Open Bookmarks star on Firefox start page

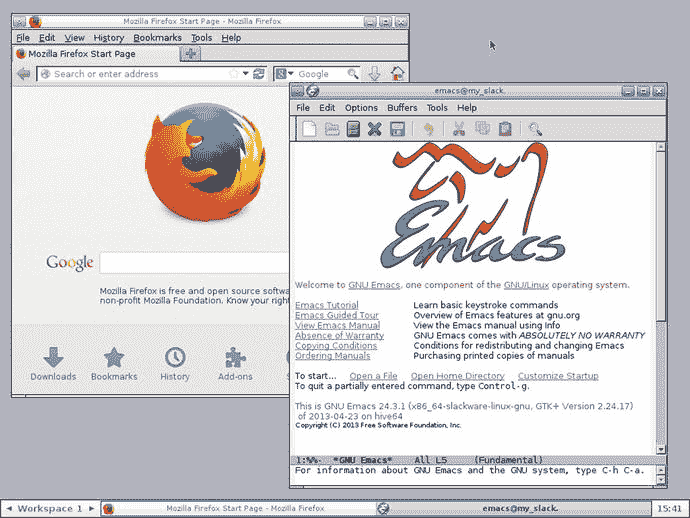click(114, 364)
